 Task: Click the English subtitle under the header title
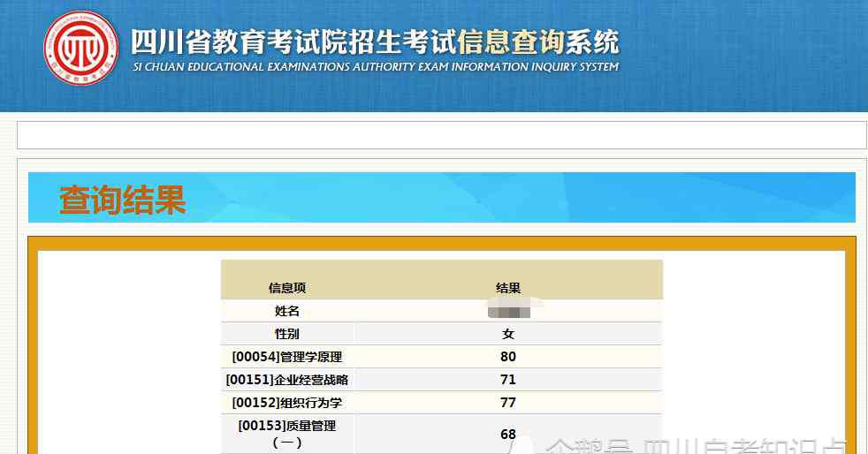[375, 67]
